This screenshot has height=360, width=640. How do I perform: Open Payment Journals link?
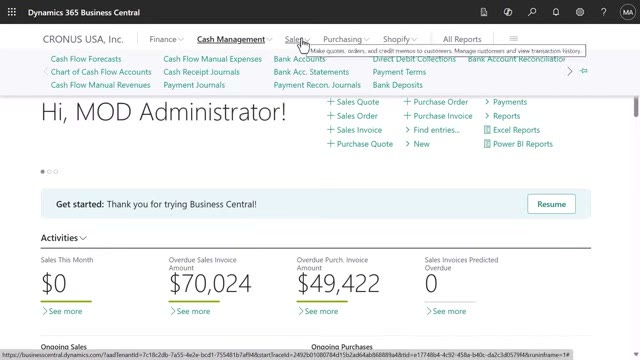pyautogui.click(x=194, y=85)
